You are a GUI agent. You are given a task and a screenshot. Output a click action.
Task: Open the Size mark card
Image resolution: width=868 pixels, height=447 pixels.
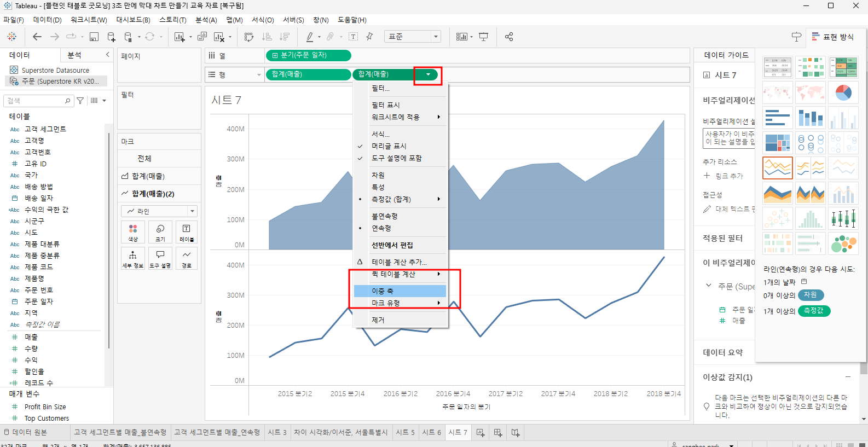(x=160, y=232)
